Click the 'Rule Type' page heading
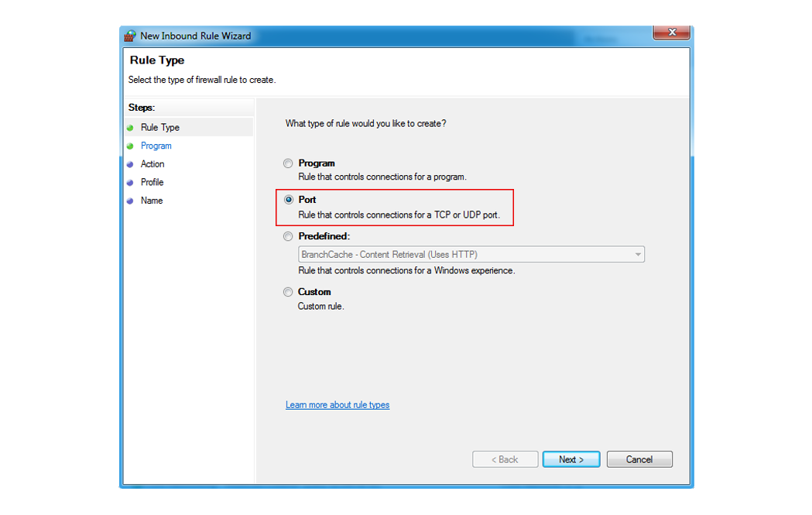Screen dimensions: 812x515 (157, 60)
